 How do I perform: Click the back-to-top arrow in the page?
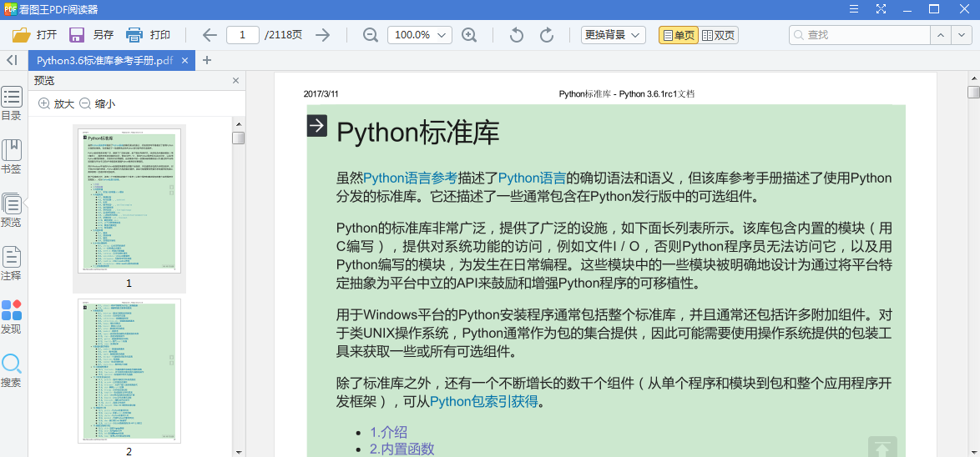coord(882,447)
